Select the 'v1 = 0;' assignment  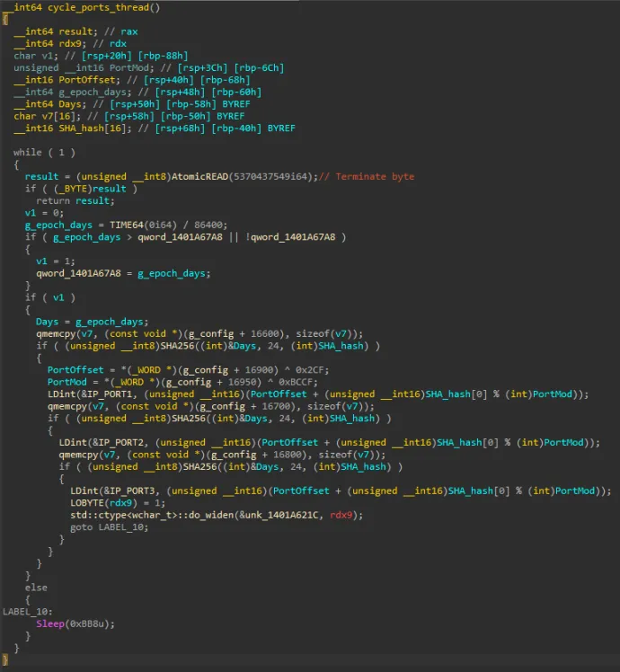coord(44,213)
